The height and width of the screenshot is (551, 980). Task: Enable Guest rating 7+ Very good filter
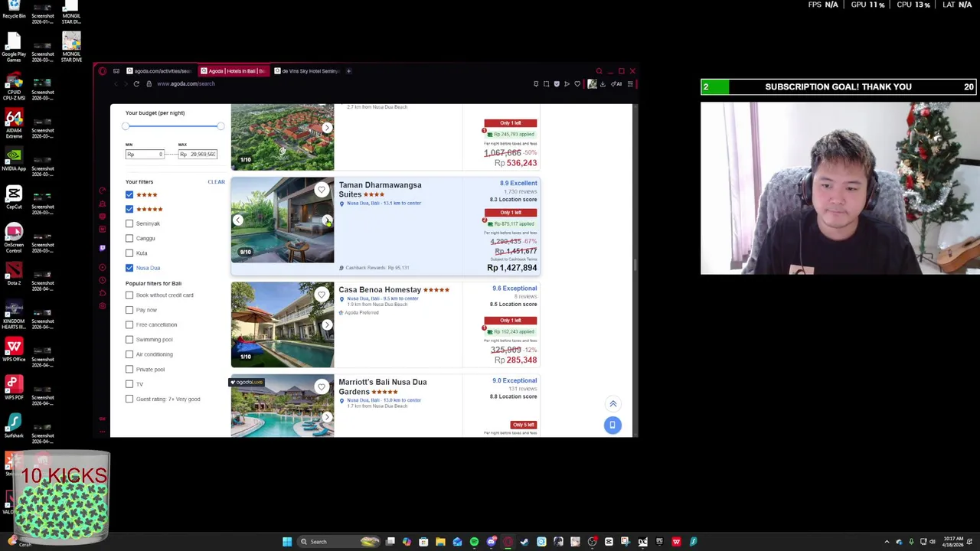click(129, 399)
